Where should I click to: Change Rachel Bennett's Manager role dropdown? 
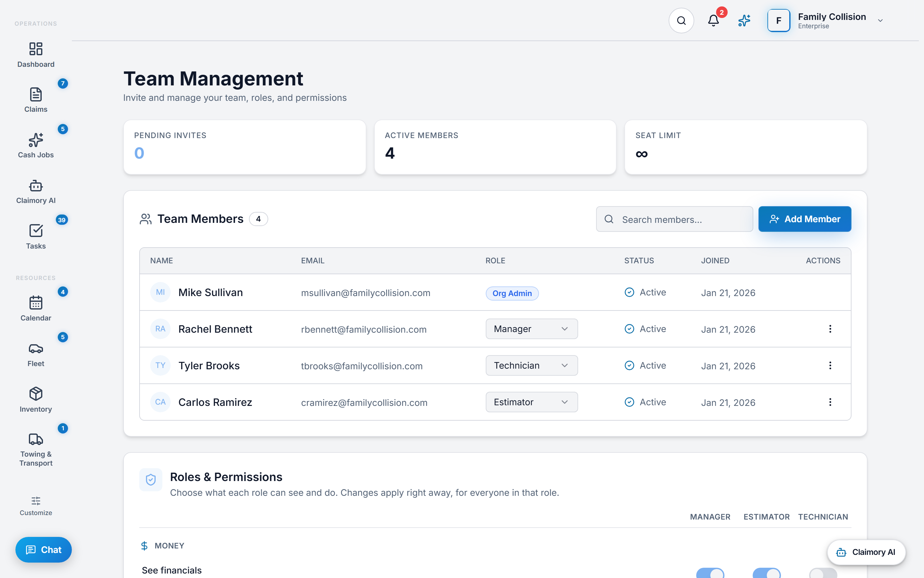532,329
